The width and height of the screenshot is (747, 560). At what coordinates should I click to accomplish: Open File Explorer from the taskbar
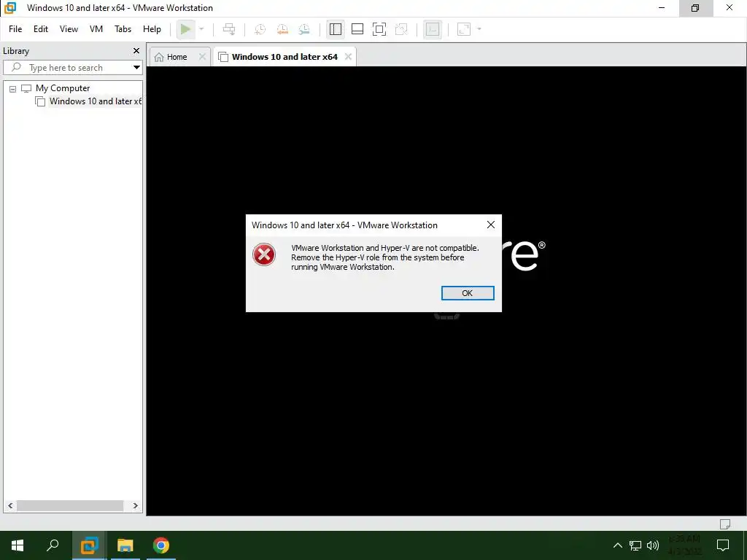point(125,545)
